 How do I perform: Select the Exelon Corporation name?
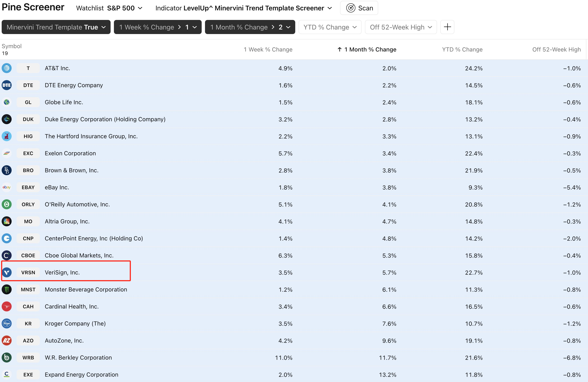[x=70, y=153]
